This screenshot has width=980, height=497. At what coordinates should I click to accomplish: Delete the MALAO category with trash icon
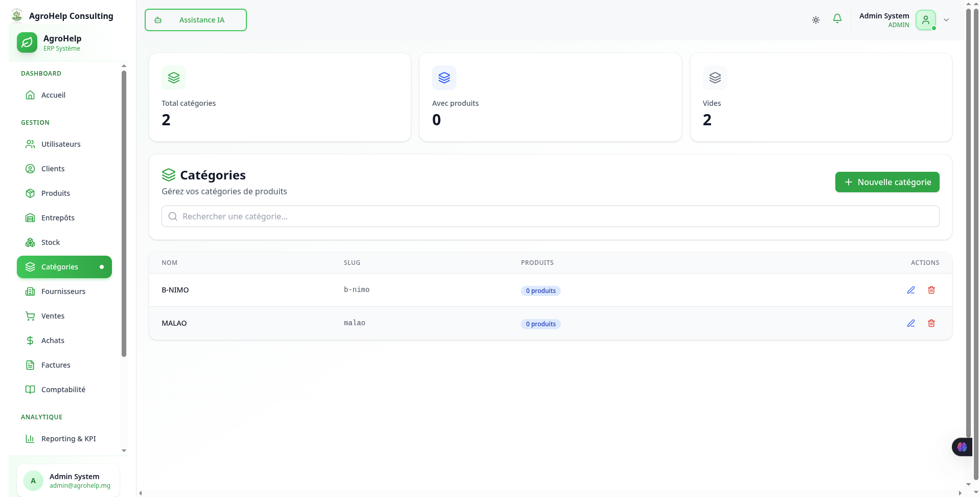931,323
